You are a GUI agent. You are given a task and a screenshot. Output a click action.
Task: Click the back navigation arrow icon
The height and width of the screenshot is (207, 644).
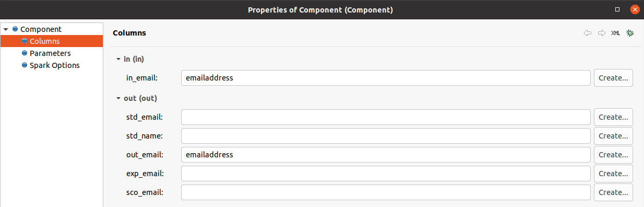pos(588,33)
